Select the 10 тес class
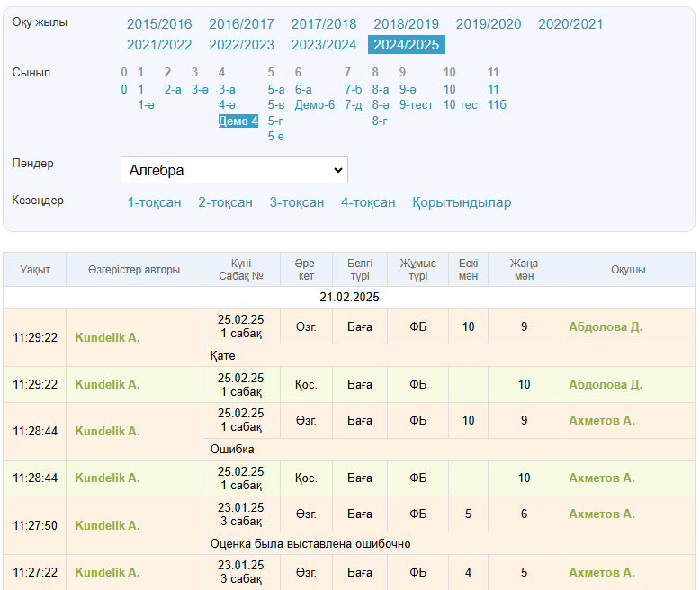This screenshot has height=590, width=700. [x=461, y=105]
